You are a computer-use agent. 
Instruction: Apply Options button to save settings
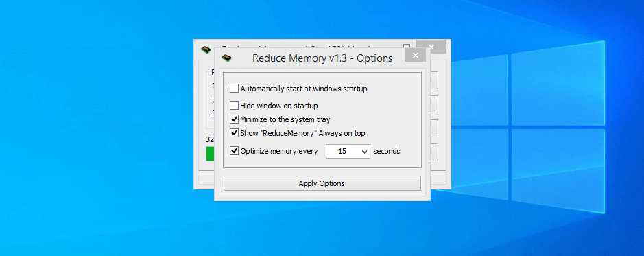point(322,183)
